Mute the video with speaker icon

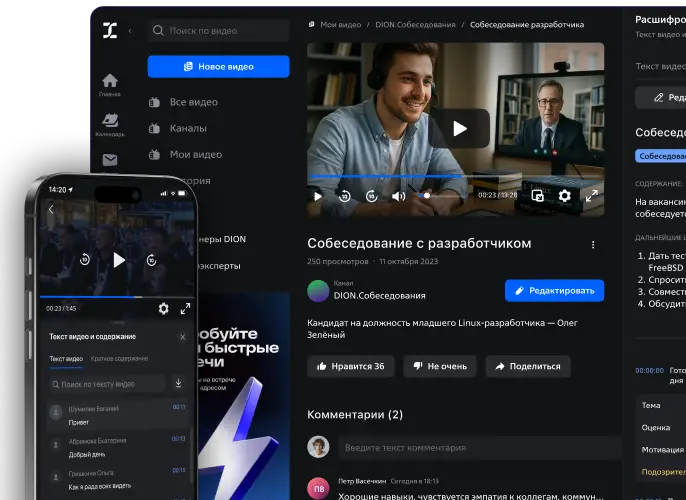(398, 196)
